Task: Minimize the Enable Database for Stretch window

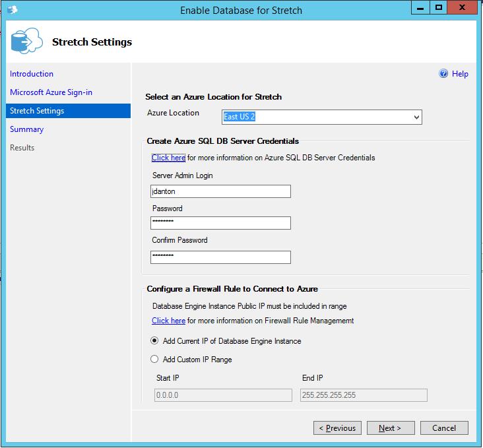Action: pos(420,8)
